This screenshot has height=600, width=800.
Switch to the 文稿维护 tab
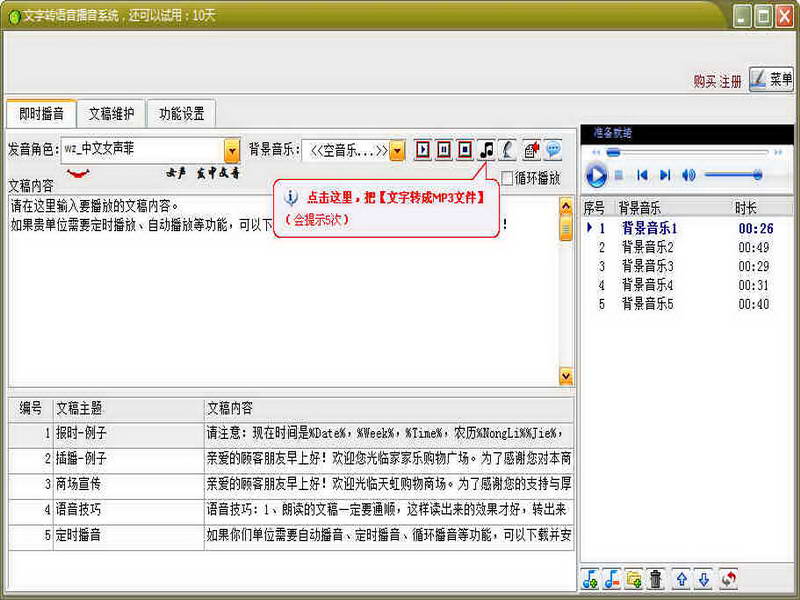[111, 113]
